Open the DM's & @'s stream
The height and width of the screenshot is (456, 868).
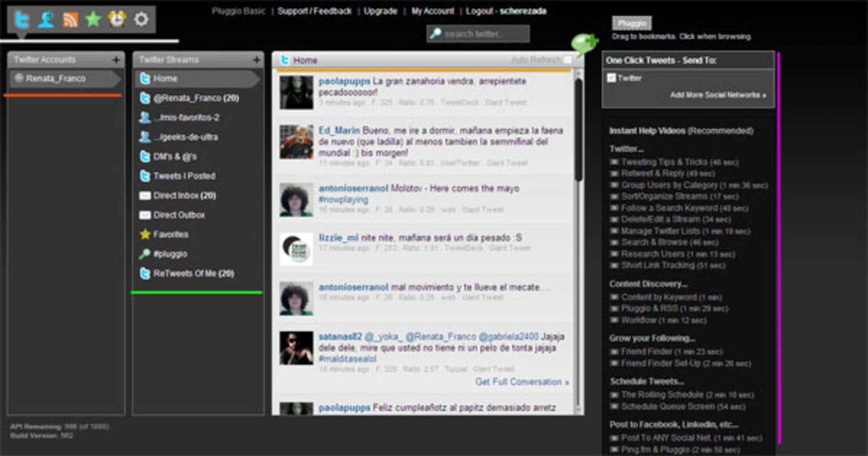click(x=175, y=156)
